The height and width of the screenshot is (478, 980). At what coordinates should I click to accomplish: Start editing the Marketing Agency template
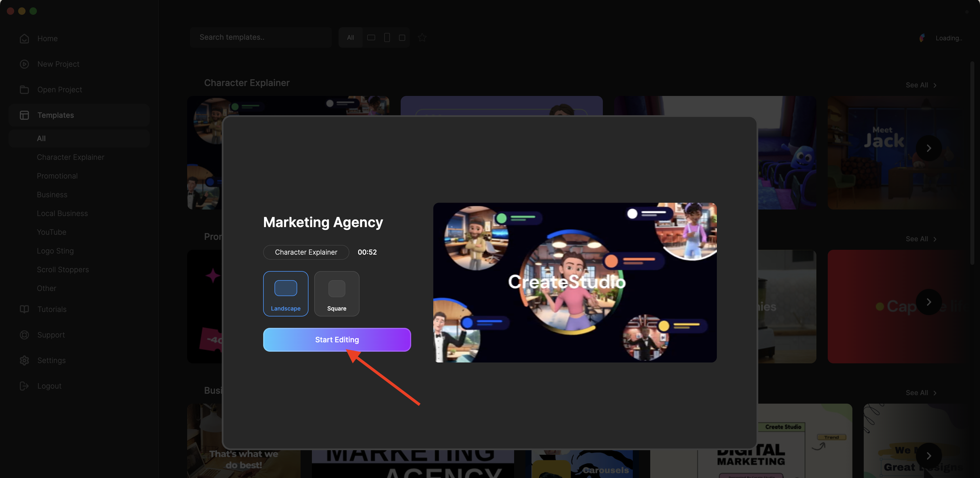337,340
